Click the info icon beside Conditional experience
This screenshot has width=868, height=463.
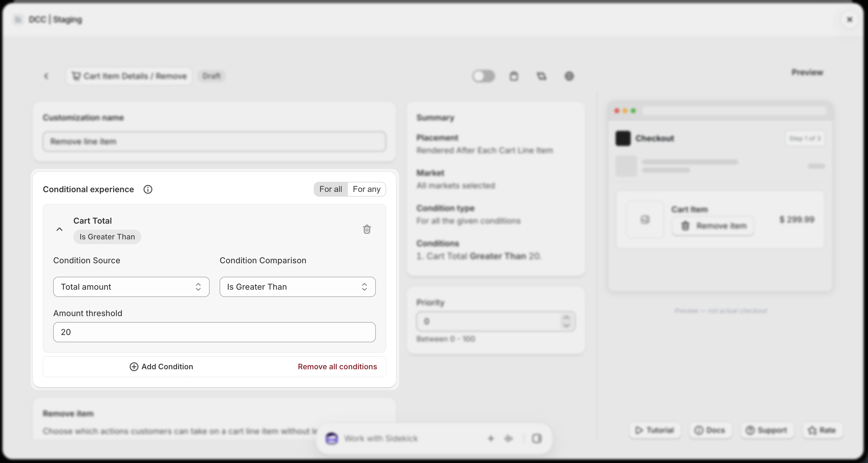[x=148, y=189]
